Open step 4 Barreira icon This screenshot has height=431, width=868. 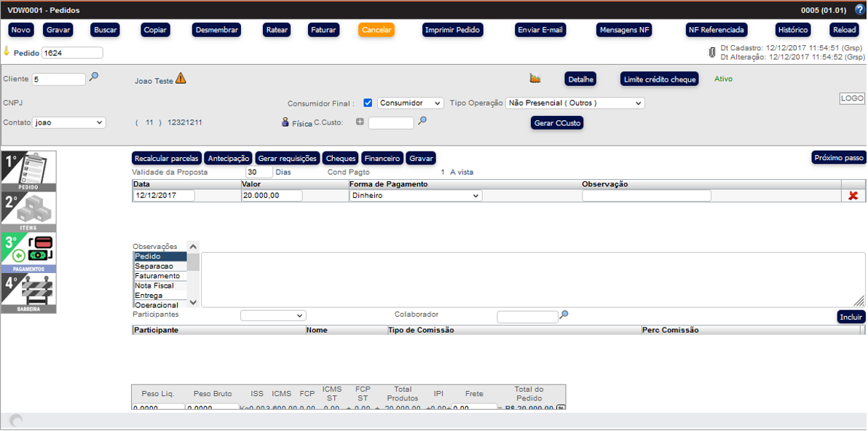(28, 293)
